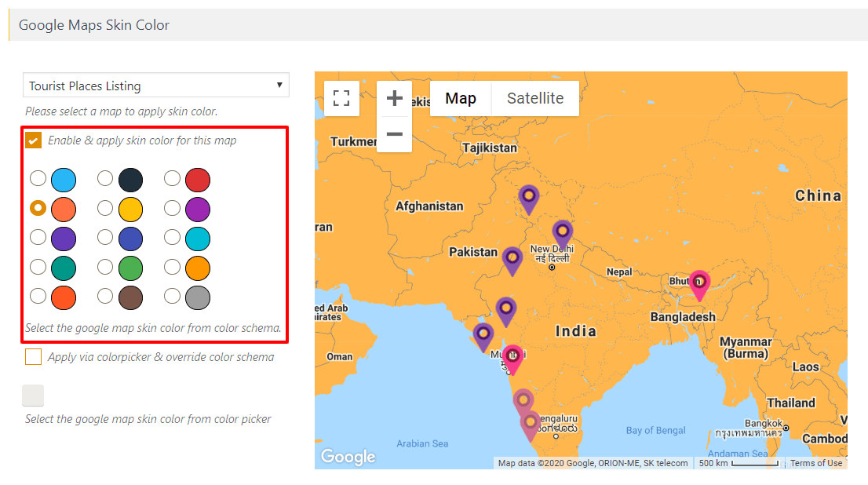Zoom in using the plus icon

[x=395, y=97]
